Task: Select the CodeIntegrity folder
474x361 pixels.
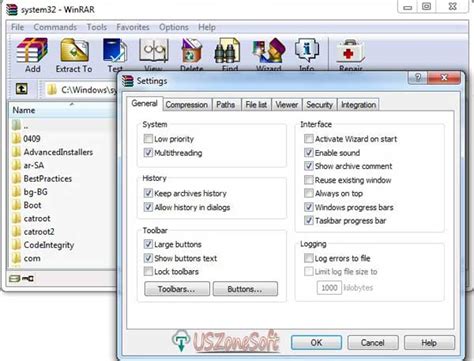Action: 43,245
